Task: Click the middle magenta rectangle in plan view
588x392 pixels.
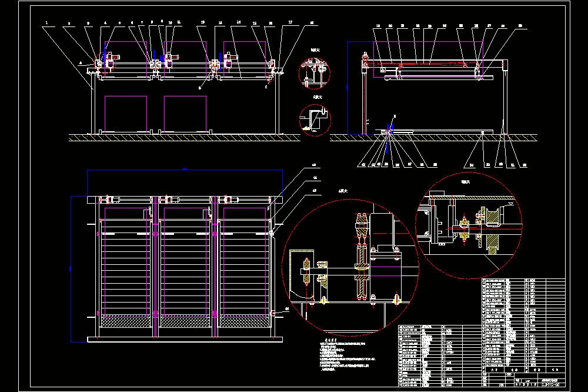Action: click(185, 263)
